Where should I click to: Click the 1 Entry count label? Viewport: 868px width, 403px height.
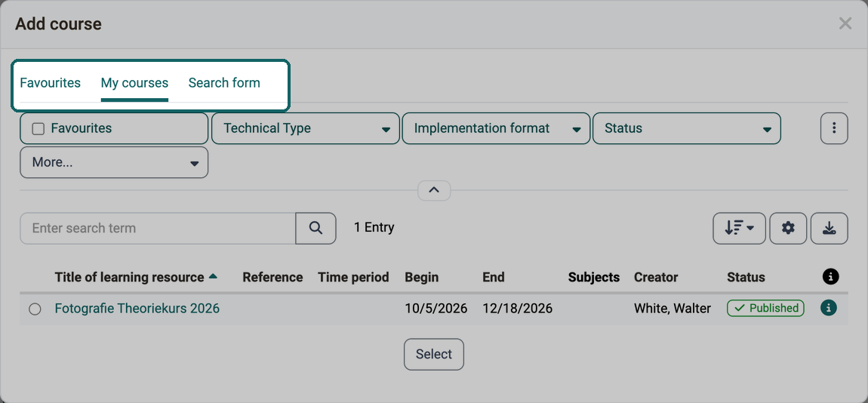click(x=374, y=227)
